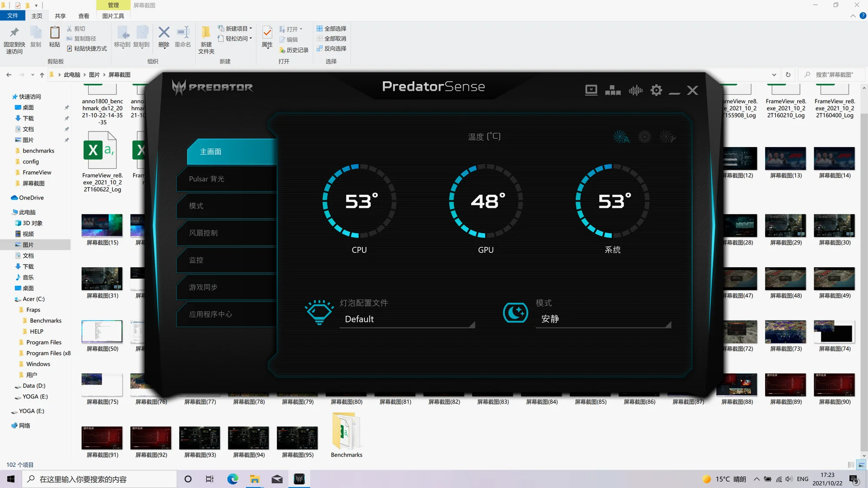Collapse the Explorer ribbon chevron
This screenshot has height=488, width=868.
[853, 16]
